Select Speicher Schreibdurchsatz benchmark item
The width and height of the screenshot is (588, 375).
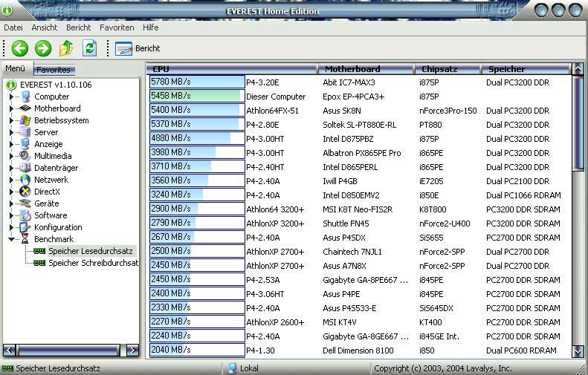pos(94,263)
